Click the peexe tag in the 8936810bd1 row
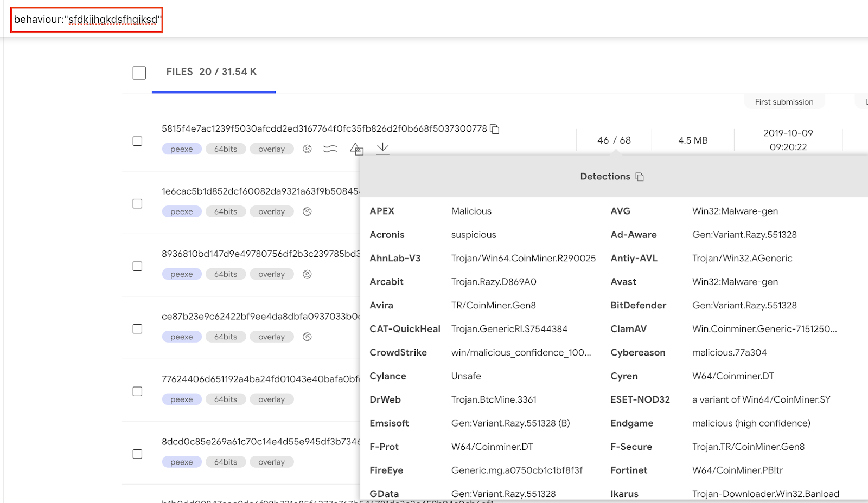 click(182, 274)
